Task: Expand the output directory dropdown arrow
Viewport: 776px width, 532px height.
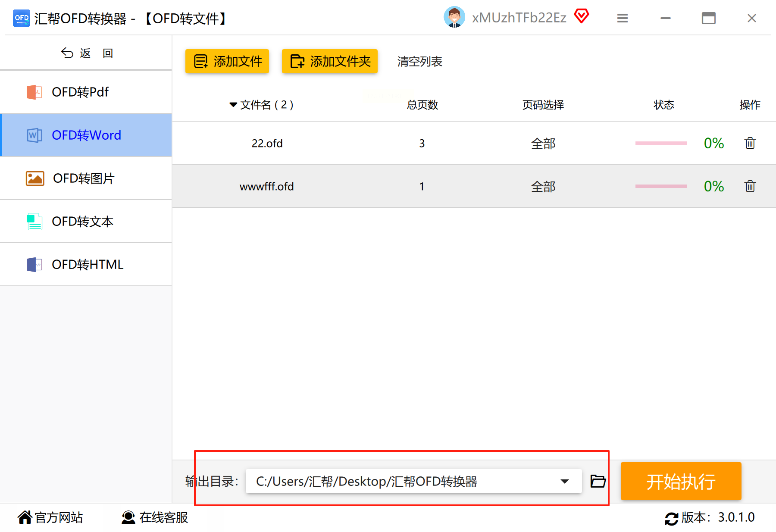Action: point(565,481)
